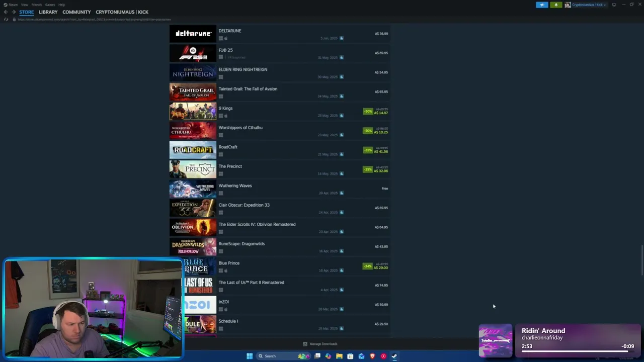The image size is (644, 362).
Task: Open the green notifications bell
Action: [556, 5]
